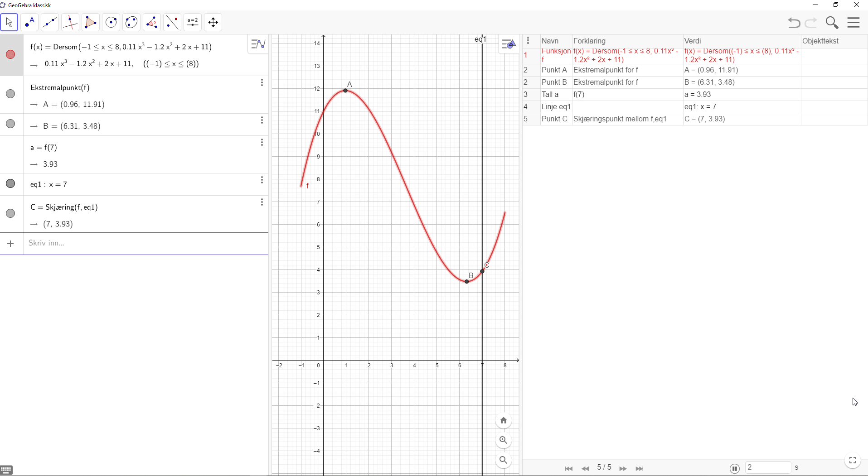Image resolution: width=868 pixels, height=476 pixels.
Task: Select the Move Graphics View tool
Action: 213,22
